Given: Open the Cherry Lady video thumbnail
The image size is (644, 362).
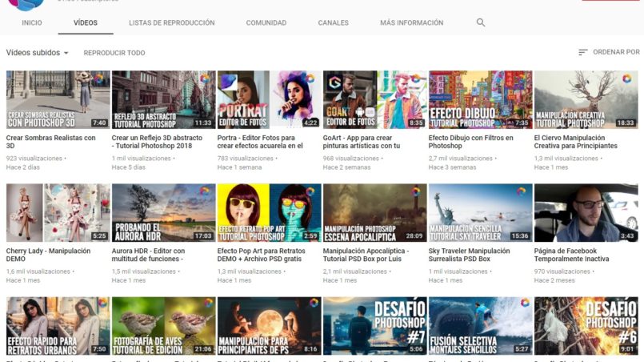Looking at the screenshot, I should click(58, 213).
